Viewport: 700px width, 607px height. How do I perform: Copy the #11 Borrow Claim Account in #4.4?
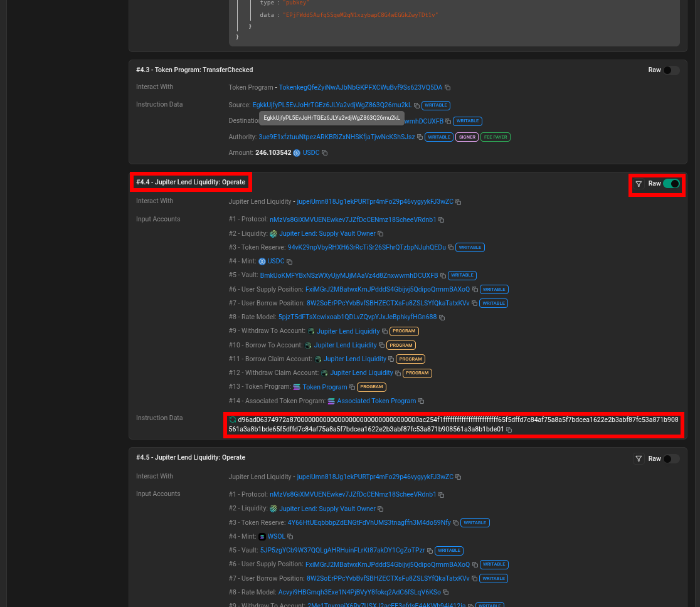391,359
